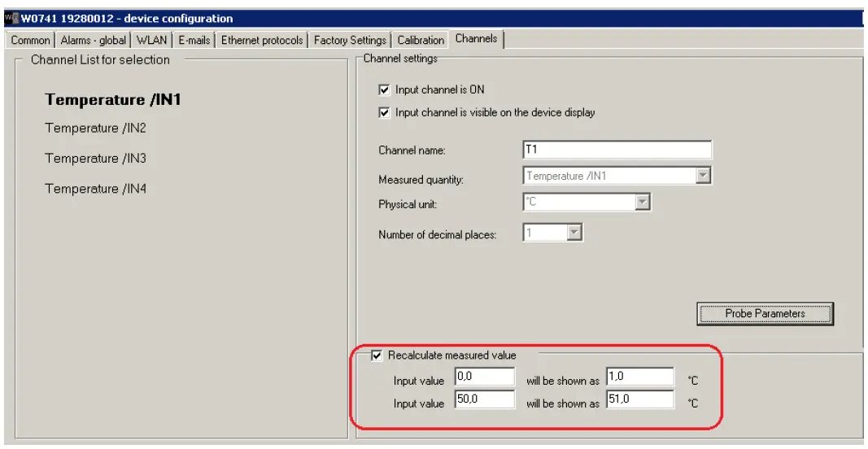Open the Measured quantity dropdown
The height and width of the screenshot is (449, 868).
pyautogui.click(x=703, y=176)
